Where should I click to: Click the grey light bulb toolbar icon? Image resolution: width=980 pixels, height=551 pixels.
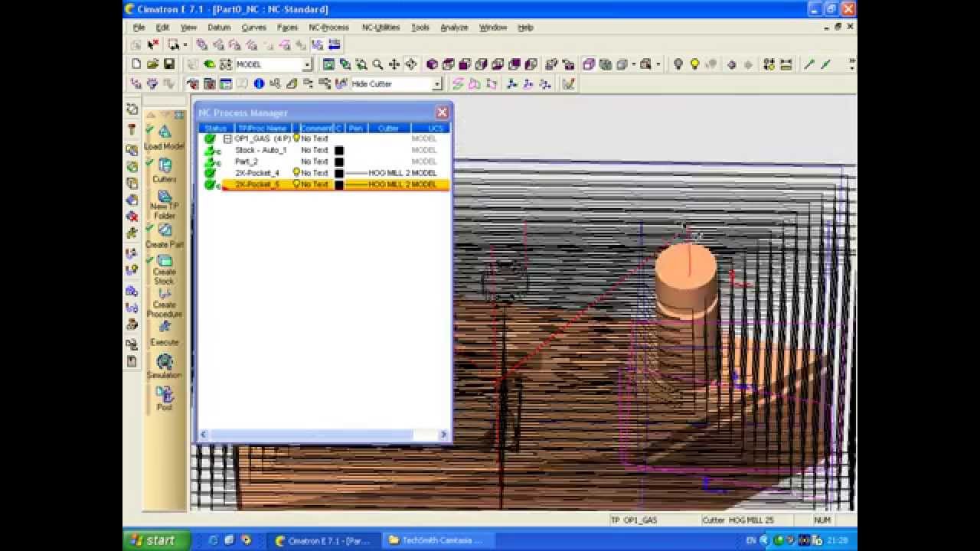[x=678, y=64]
